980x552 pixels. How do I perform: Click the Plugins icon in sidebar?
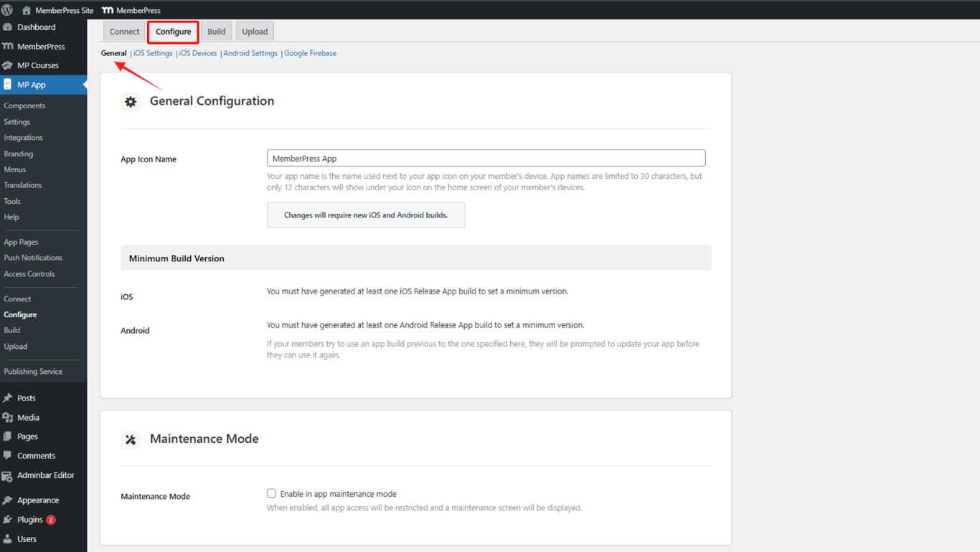pyautogui.click(x=8, y=520)
